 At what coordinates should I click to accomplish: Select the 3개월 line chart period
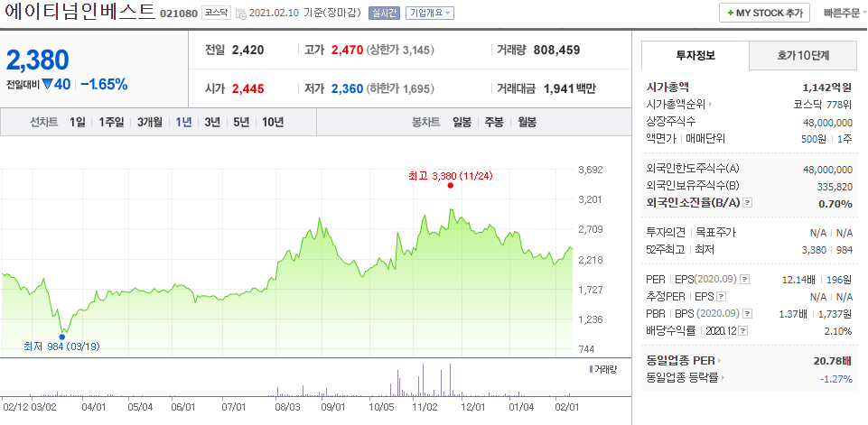[x=149, y=123]
